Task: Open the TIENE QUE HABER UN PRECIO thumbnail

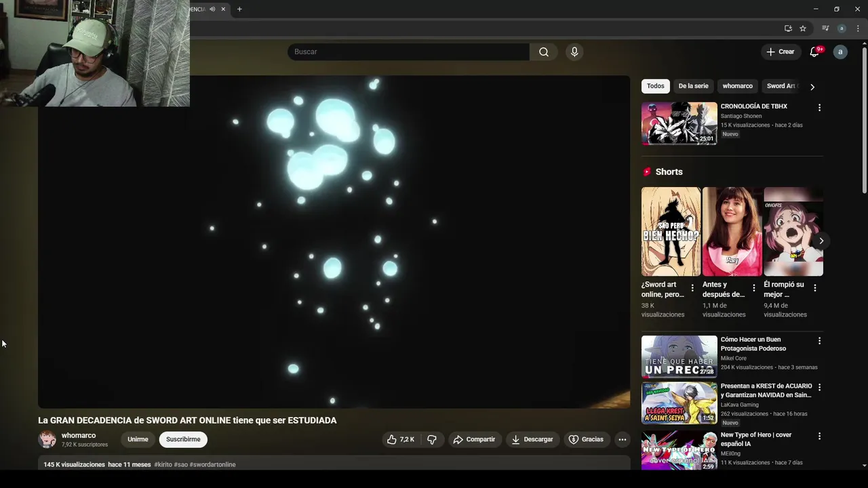Action: (679, 357)
